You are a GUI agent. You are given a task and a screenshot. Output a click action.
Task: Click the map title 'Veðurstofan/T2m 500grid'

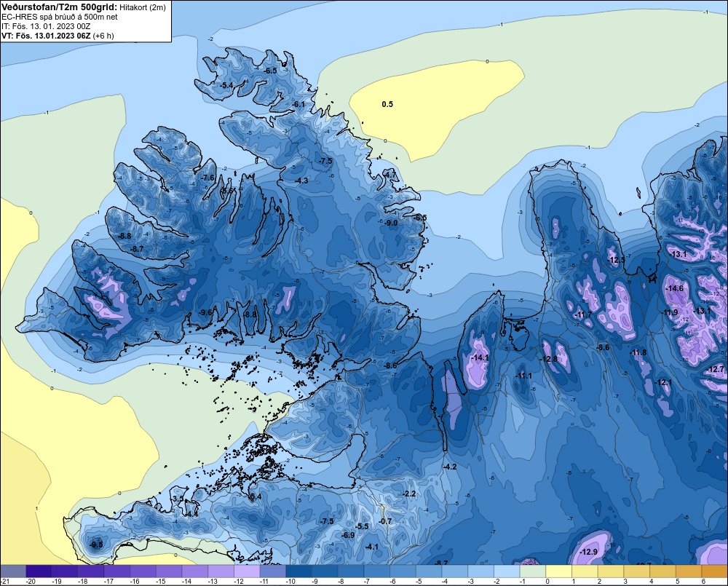[x=58, y=7]
